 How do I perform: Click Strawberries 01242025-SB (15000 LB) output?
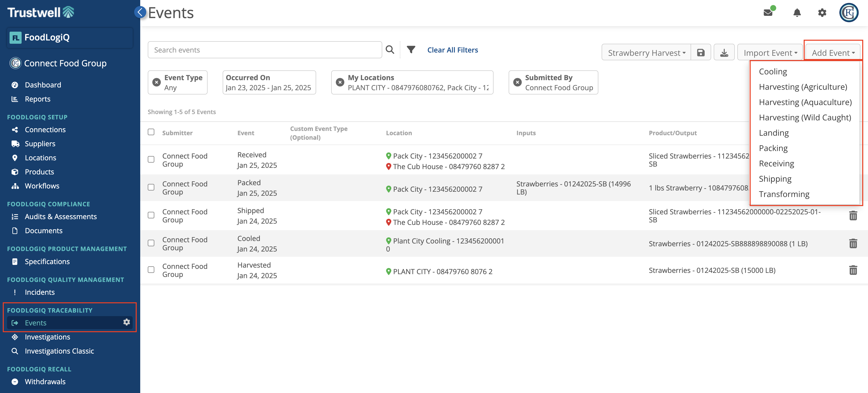(712, 270)
